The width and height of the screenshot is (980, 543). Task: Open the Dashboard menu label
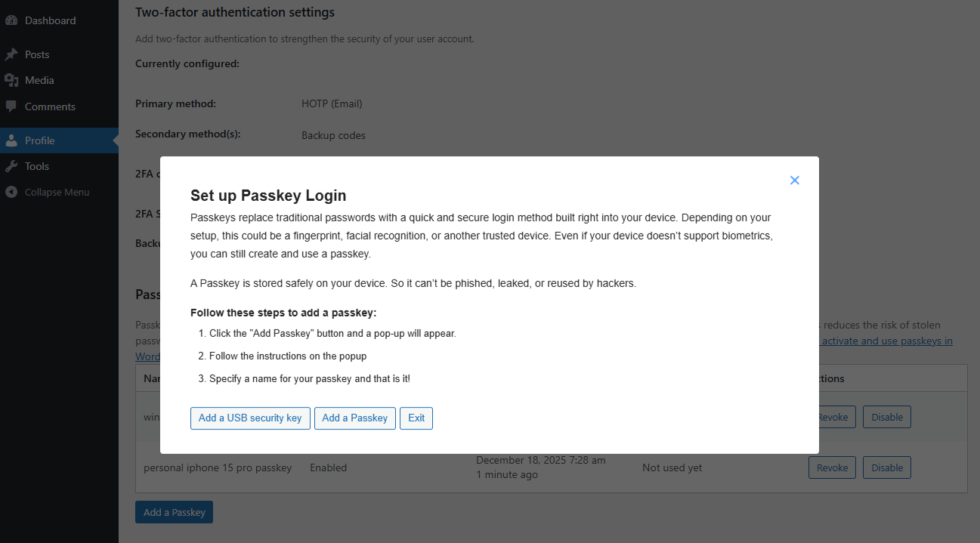pyautogui.click(x=50, y=20)
